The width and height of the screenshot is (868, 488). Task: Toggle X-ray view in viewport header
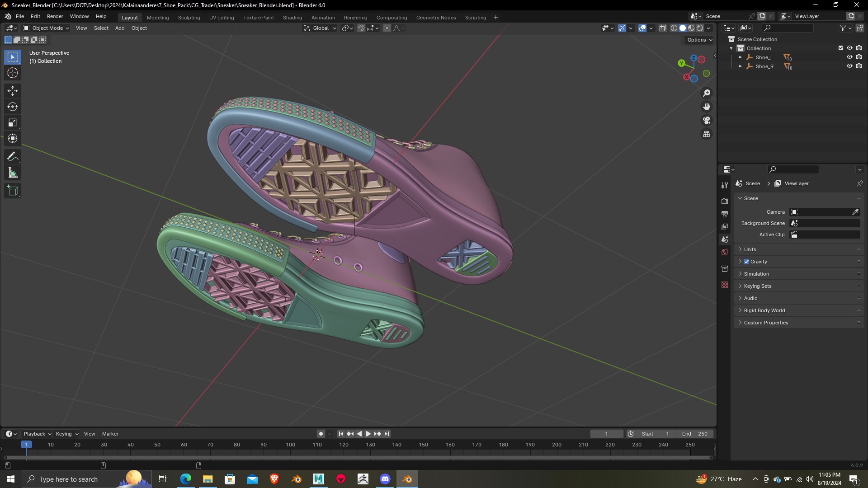pyautogui.click(x=662, y=28)
